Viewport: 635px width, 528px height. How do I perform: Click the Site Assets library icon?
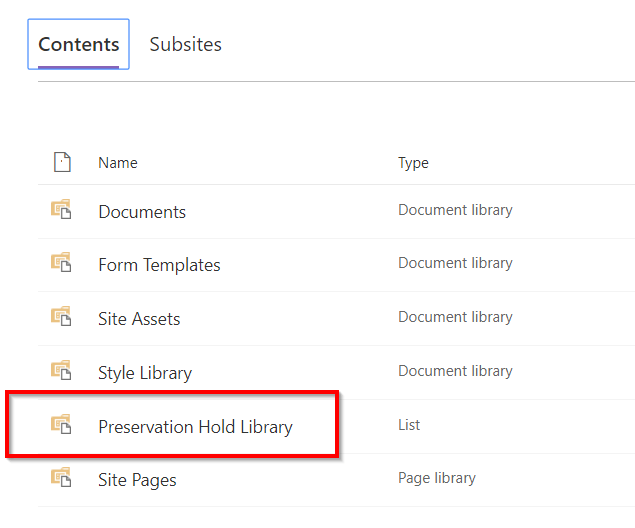click(62, 317)
